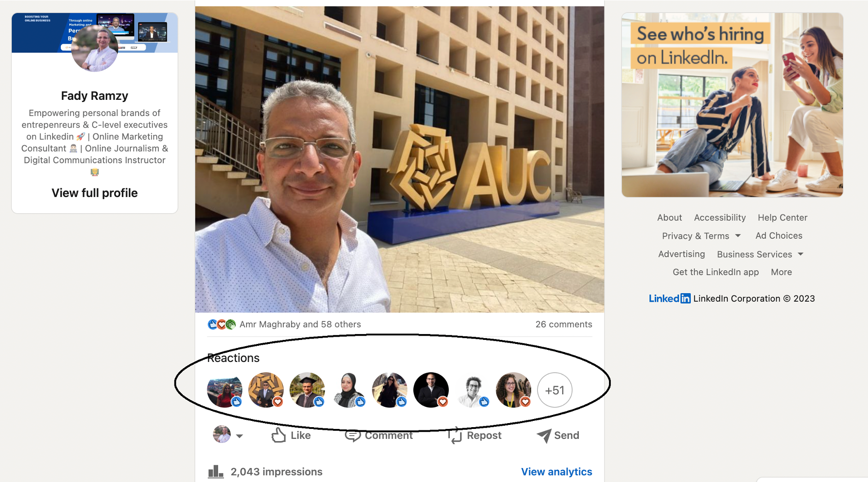Viewport: 868px width, 482px height.
Task: Click the LinkedIn logo in footer
Action: [x=669, y=299]
